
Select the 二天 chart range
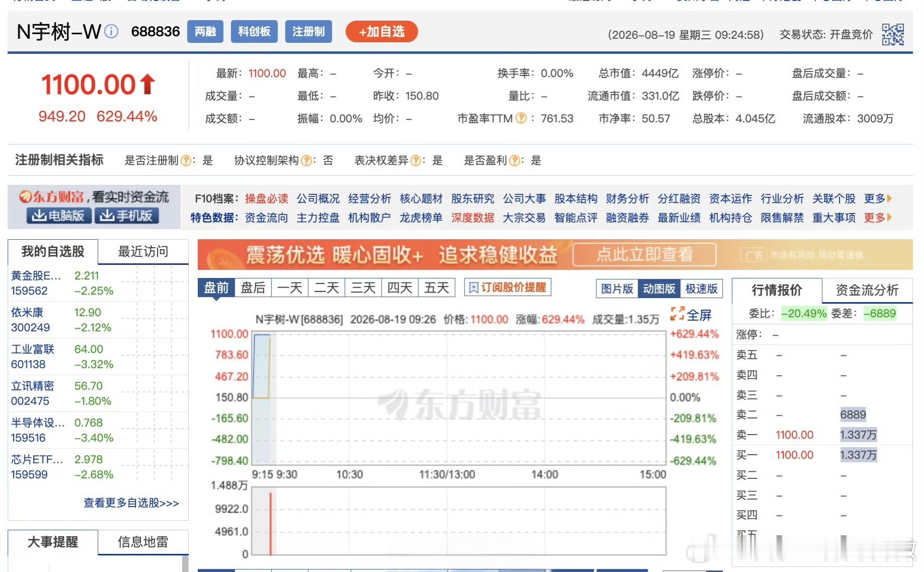pos(327,288)
